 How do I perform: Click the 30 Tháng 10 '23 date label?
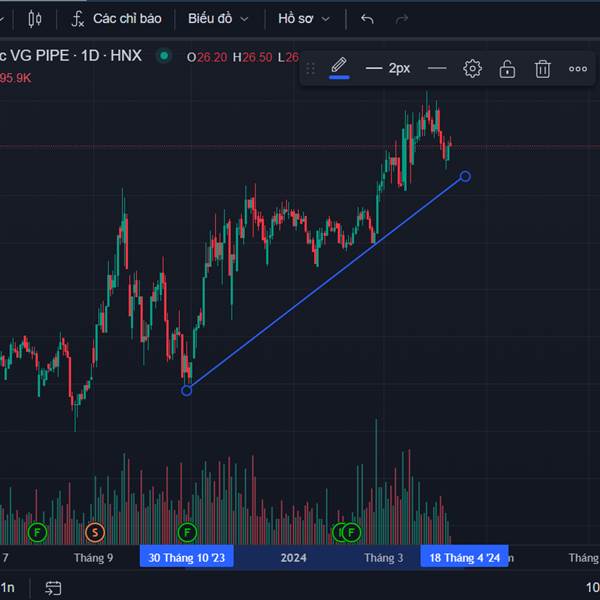pyautogui.click(x=187, y=557)
